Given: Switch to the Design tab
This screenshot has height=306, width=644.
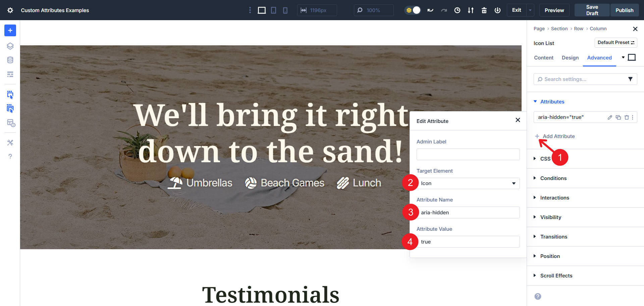Looking at the screenshot, I should click(570, 58).
